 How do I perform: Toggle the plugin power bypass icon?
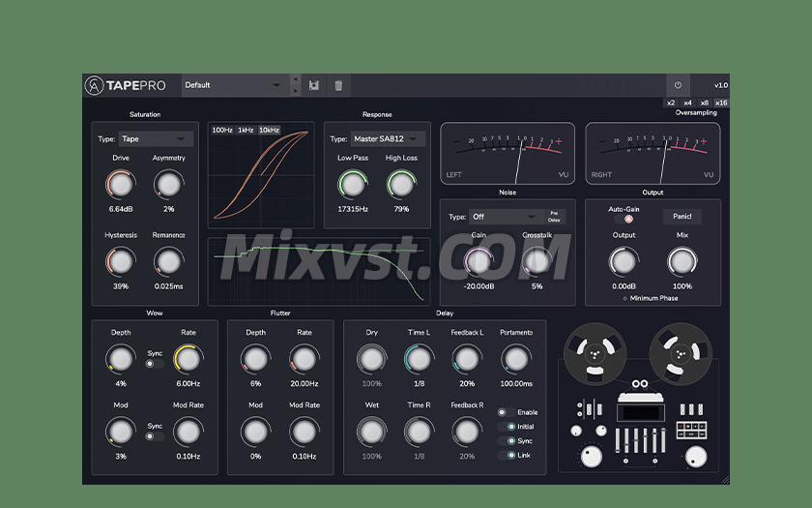[x=678, y=85]
